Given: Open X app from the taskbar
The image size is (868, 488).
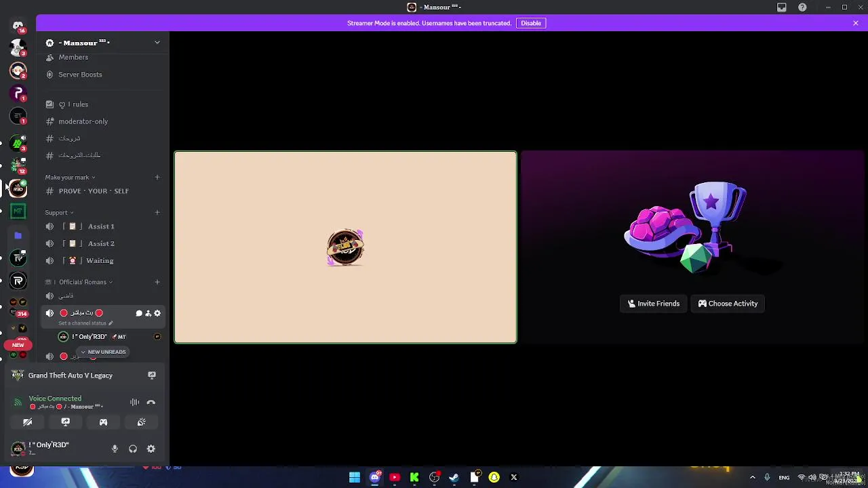Looking at the screenshot, I should [513, 477].
